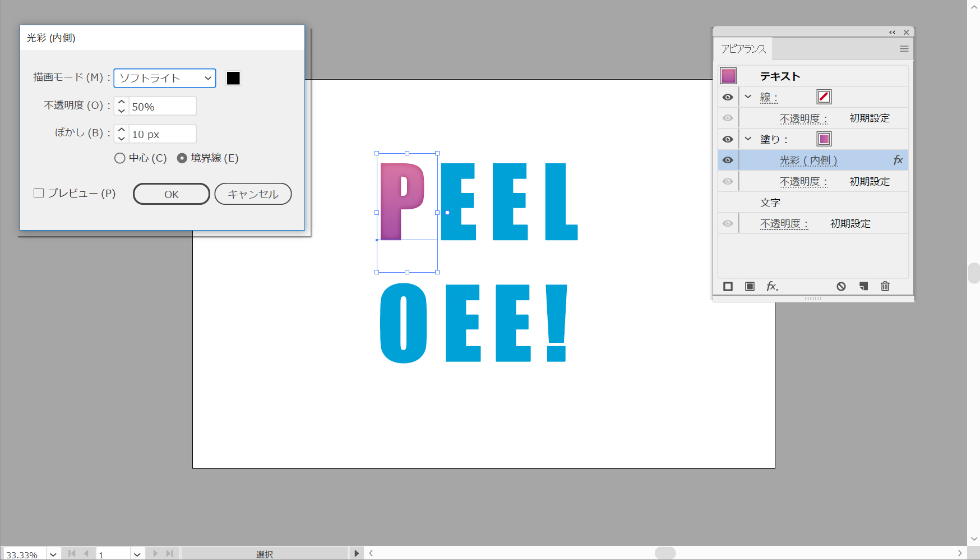Click the キャンセル button
The image size is (980, 560).
click(253, 194)
